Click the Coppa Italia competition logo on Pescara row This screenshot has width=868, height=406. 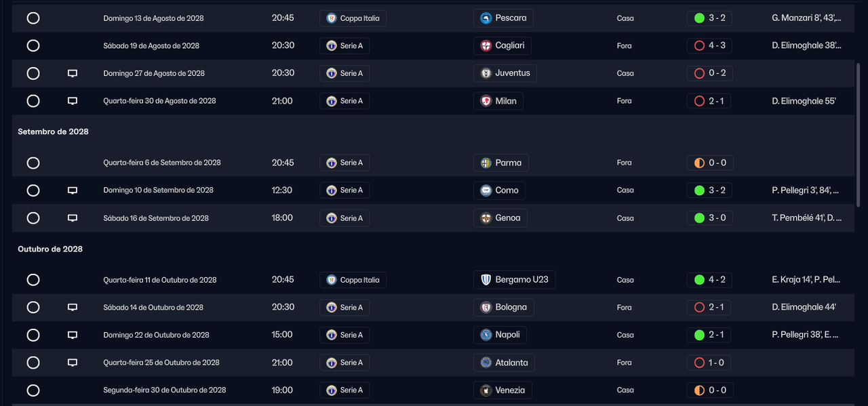tap(332, 18)
